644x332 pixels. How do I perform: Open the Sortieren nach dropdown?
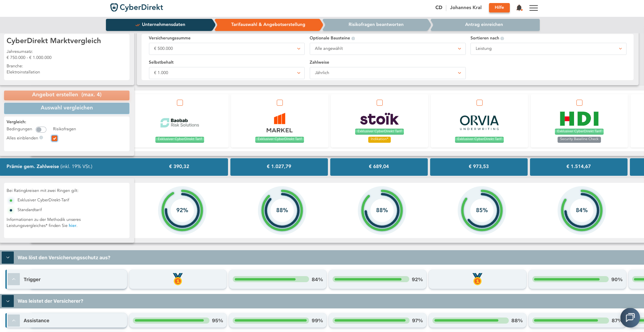(548, 49)
